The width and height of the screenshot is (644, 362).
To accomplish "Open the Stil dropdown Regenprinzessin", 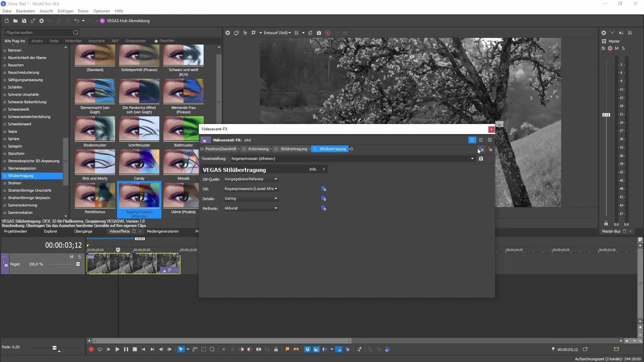I will coord(251,189).
